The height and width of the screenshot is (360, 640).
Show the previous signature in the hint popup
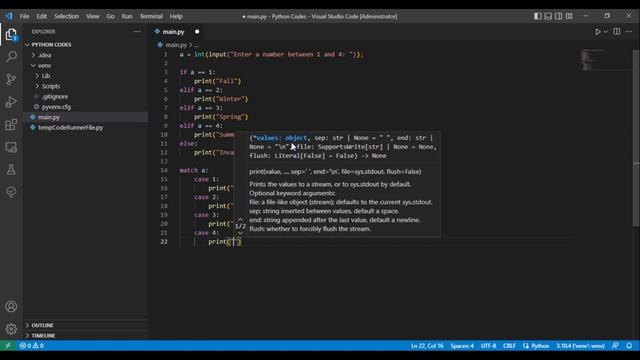[240, 219]
